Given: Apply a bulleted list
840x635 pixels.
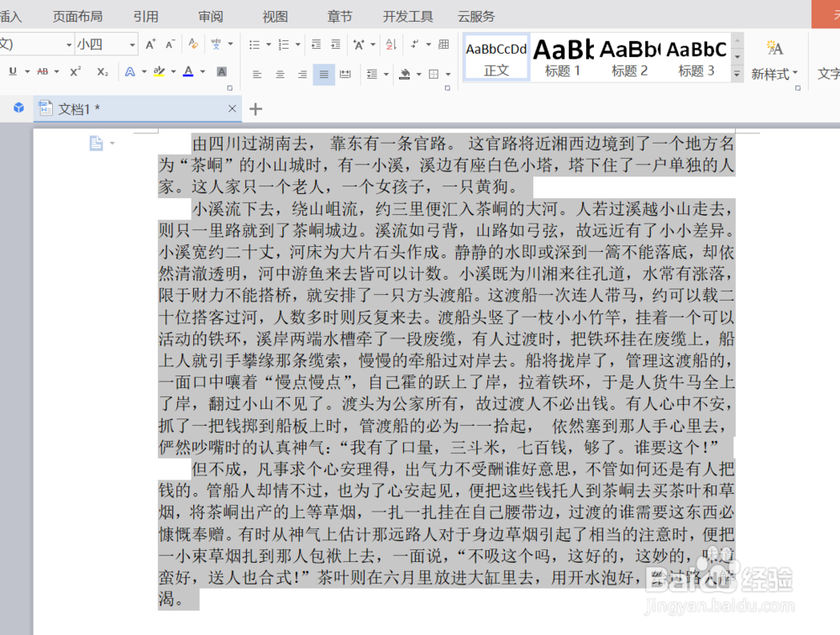Looking at the screenshot, I should click(255, 45).
